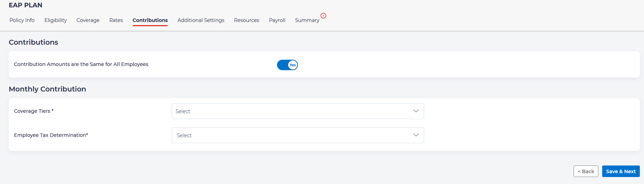Navigate to the Additional Settings tab

pyautogui.click(x=201, y=20)
